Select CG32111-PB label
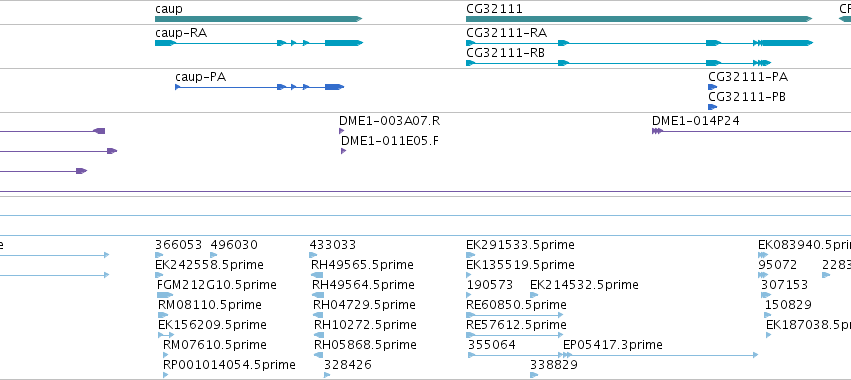Image resolution: width=851 pixels, height=380 pixels. point(747,97)
